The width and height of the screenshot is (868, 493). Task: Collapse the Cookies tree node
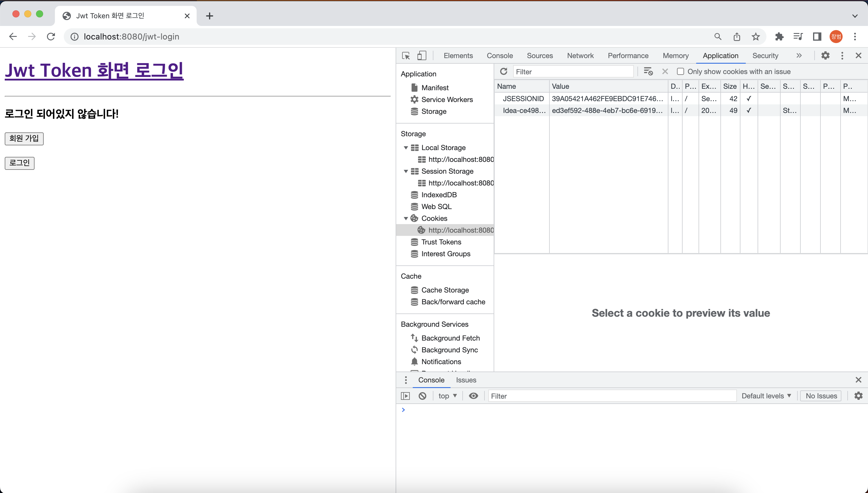[406, 218]
